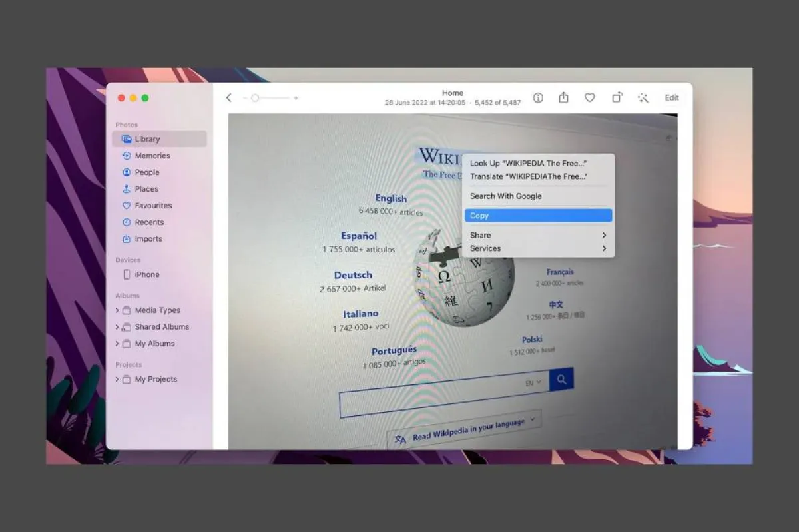This screenshot has width=799, height=532.
Task: Expand the Shared Albums group
Action: [x=117, y=327]
